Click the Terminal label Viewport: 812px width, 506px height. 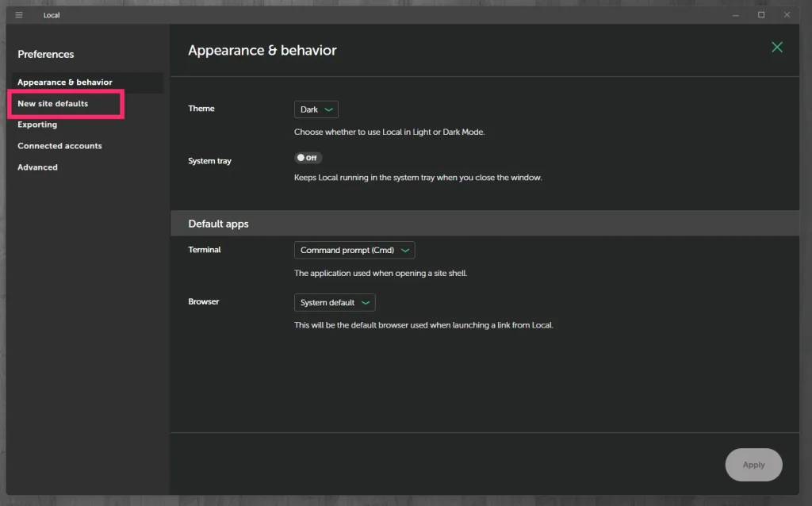pyautogui.click(x=204, y=250)
